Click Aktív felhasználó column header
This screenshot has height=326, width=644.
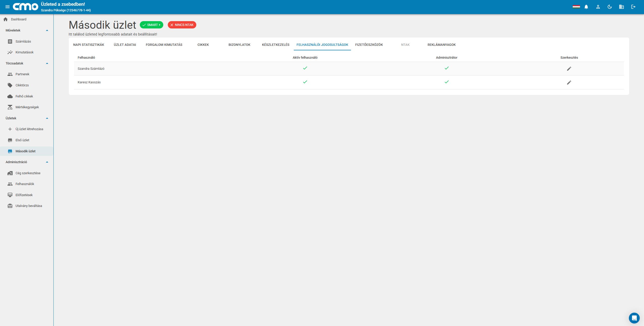click(305, 58)
